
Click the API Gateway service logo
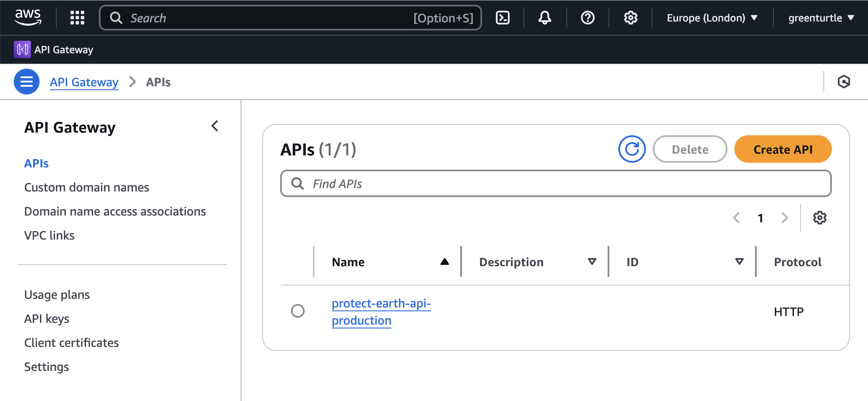coord(22,49)
